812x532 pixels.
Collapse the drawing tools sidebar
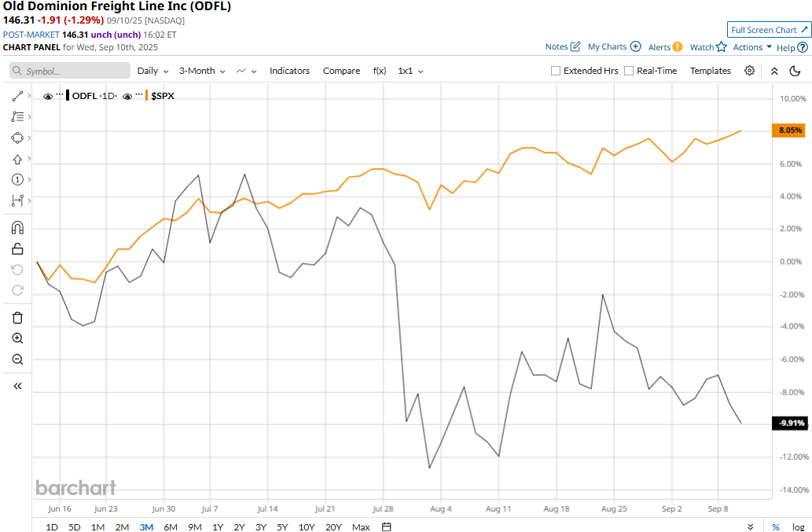point(17,386)
